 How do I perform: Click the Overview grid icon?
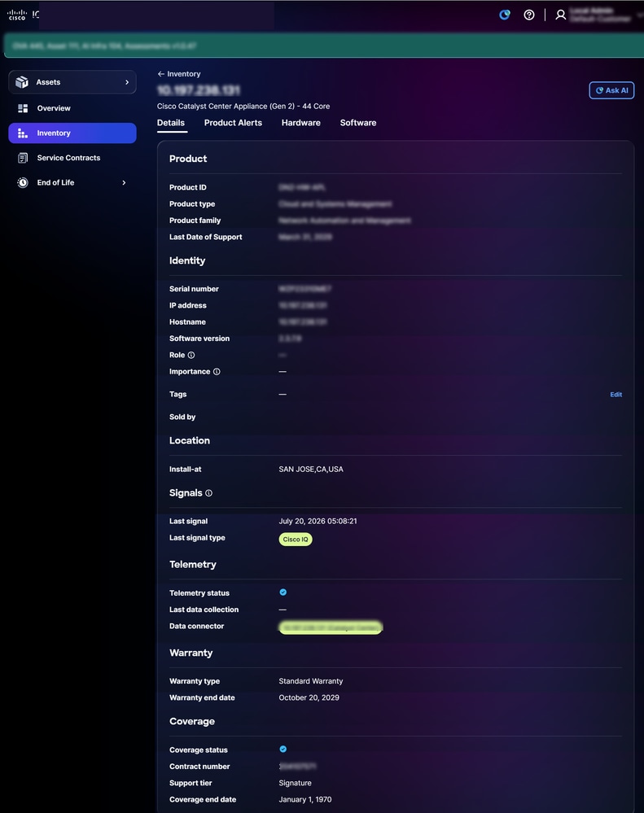pos(23,108)
